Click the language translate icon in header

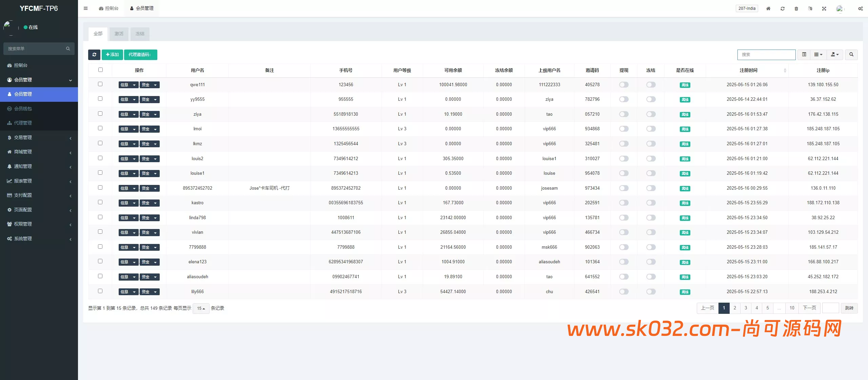click(x=810, y=8)
